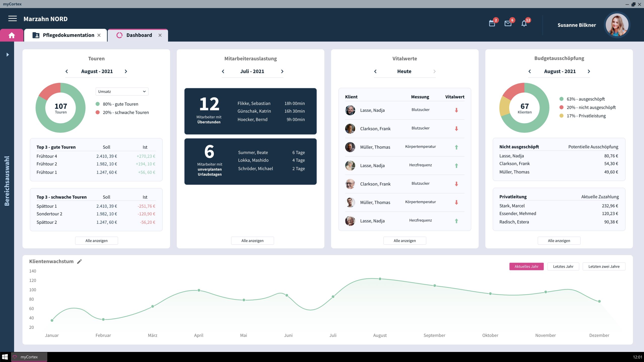Close the Pflegedokumentation tab
The height and width of the screenshot is (362, 644).
99,35
